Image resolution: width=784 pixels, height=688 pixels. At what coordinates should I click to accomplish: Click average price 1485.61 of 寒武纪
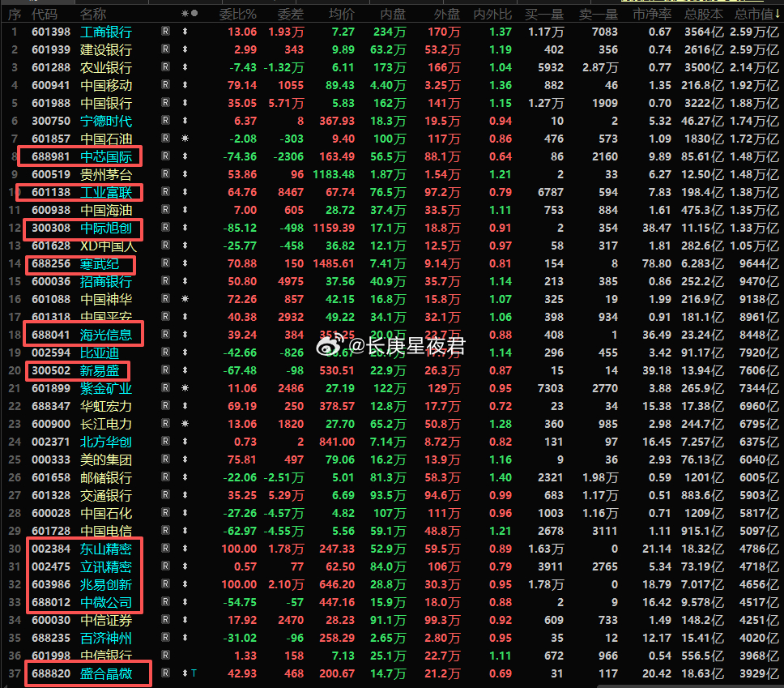334,263
